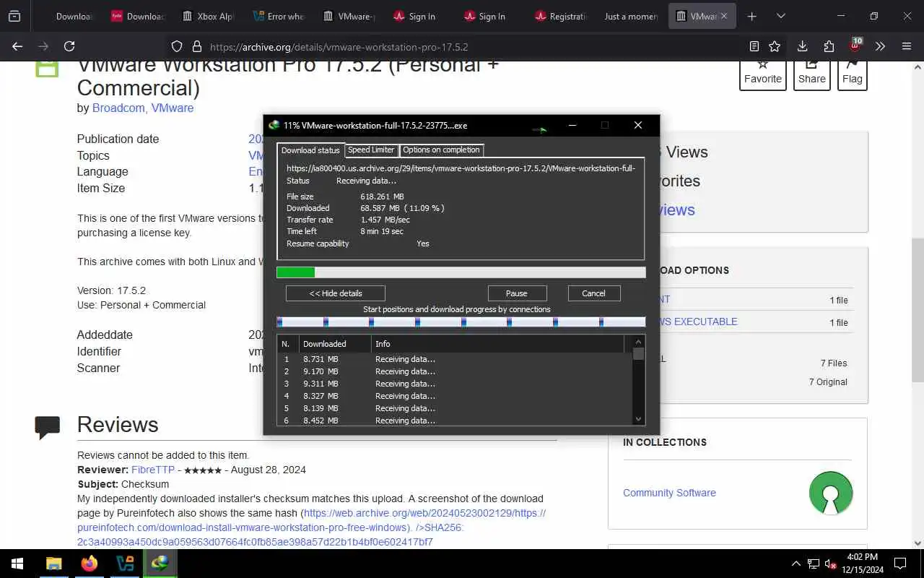Open uBlock Origin extension icon

pos(855,46)
